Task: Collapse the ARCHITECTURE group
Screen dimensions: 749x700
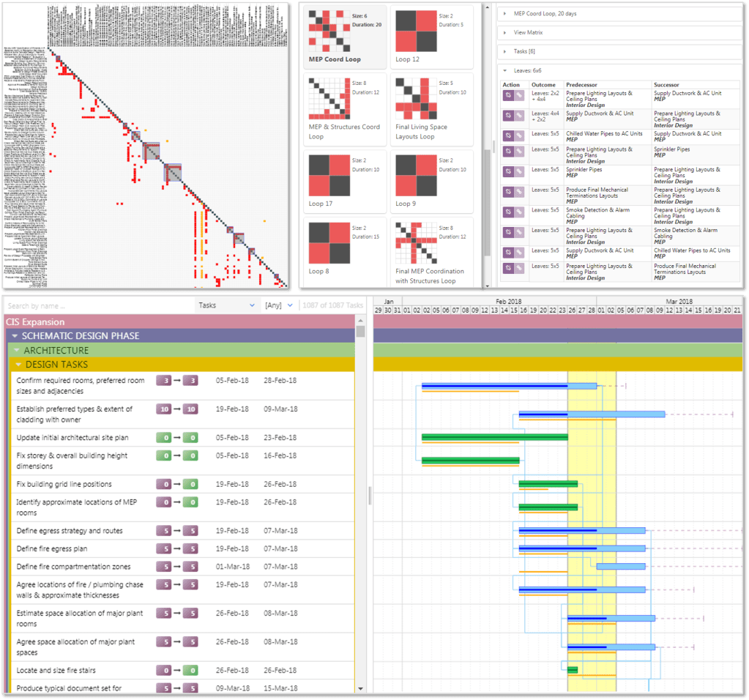Action: 17,351
